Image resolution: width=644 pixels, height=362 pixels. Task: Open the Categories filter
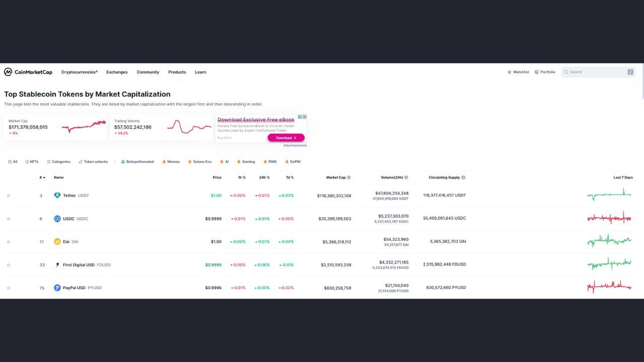point(58,162)
